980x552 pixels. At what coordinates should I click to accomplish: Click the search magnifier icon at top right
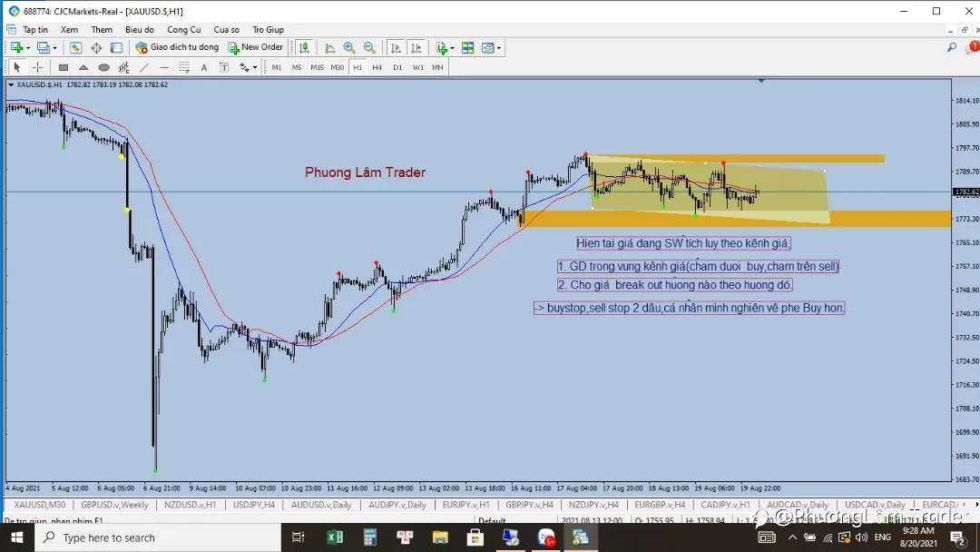[x=951, y=47]
